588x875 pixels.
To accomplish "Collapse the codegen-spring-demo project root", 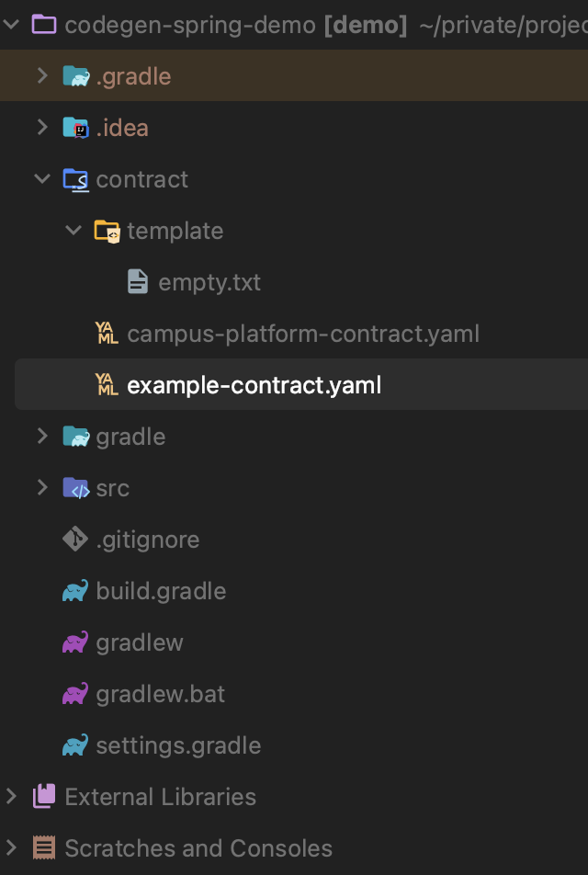I will point(11,25).
